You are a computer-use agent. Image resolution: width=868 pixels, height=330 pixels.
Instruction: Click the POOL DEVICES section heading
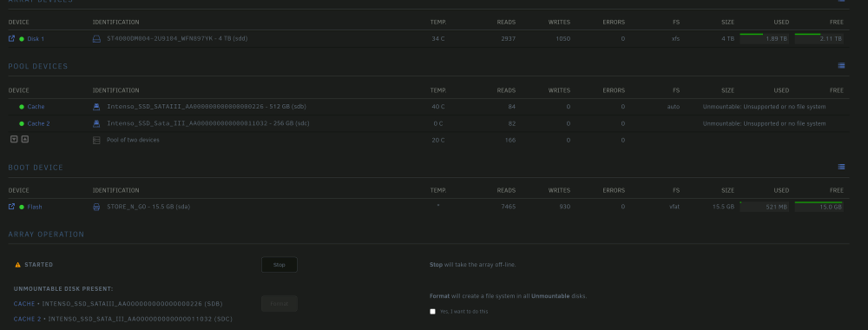pos(37,67)
